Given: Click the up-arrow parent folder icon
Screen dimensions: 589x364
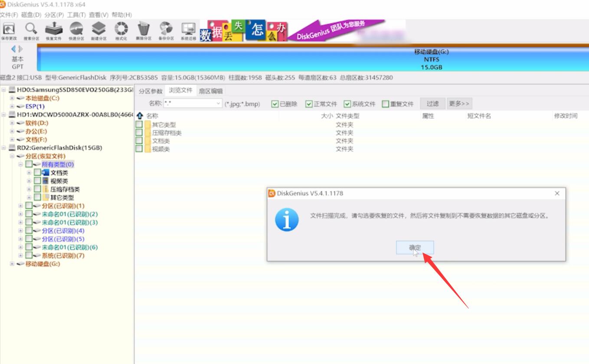Looking at the screenshot, I should (x=140, y=116).
